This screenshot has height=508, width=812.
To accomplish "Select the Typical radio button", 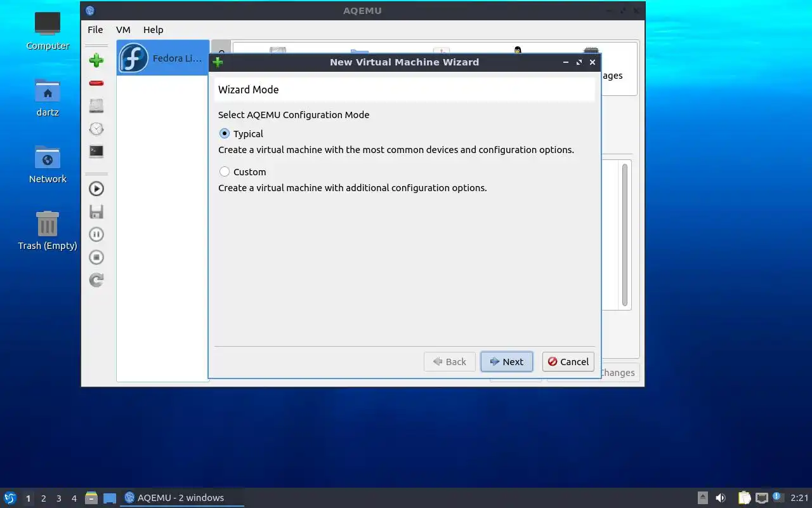I will (225, 134).
